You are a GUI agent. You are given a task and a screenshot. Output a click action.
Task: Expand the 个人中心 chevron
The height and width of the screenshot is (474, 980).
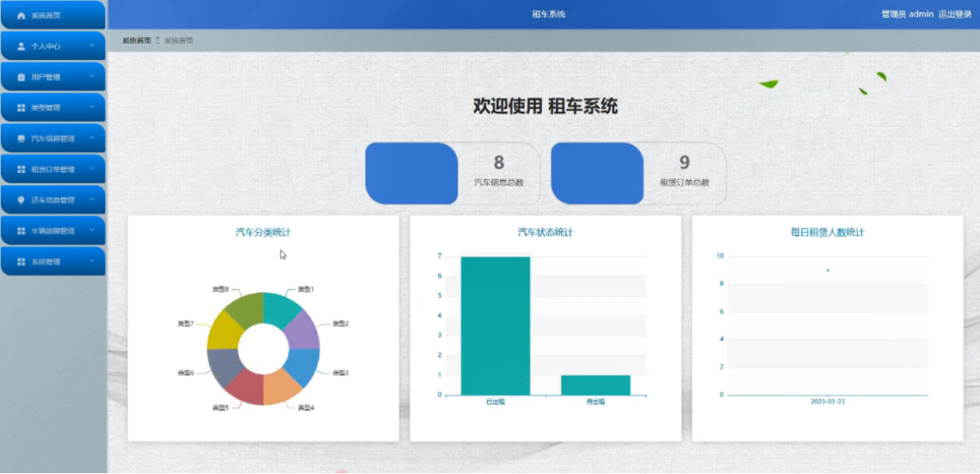(92, 46)
